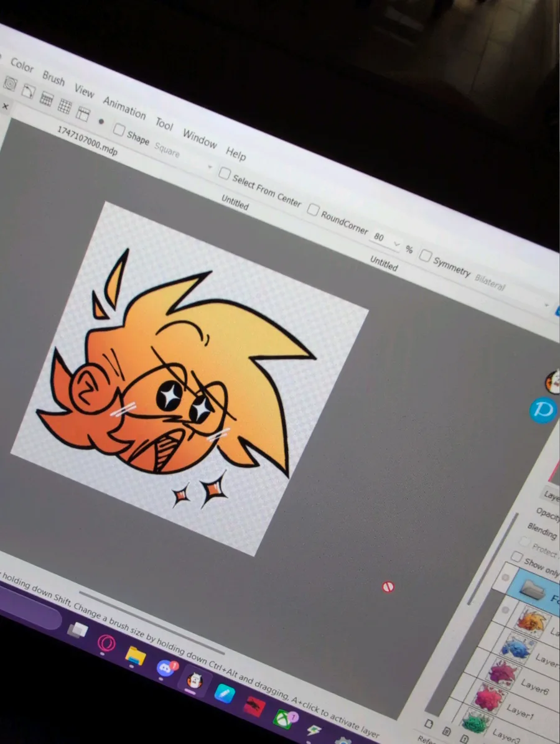Switch to the first Untitled document tab
This screenshot has height=744, width=560.
pyautogui.click(x=235, y=203)
